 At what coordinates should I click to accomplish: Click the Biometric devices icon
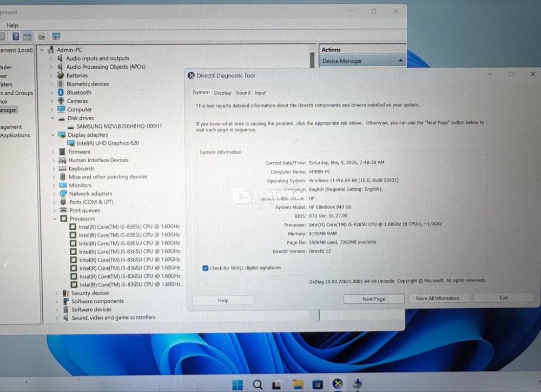tap(61, 83)
